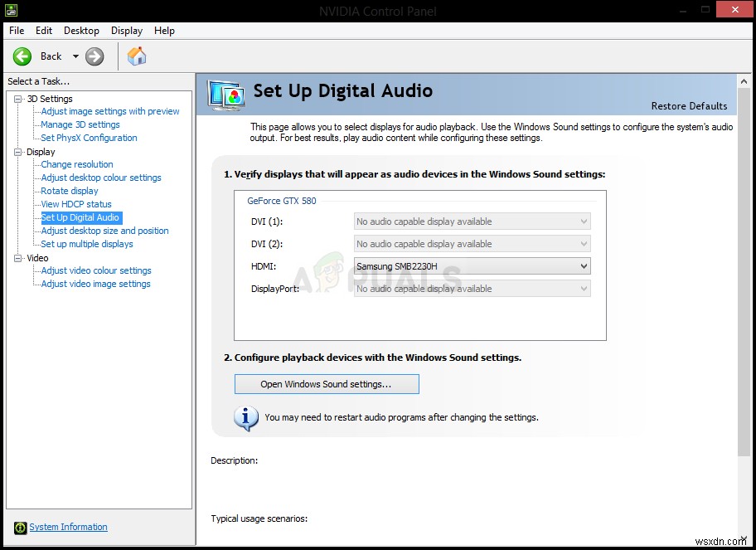The width and height of the screenshot is (756, 550).
Task: Select Change resolution under Display
Action: click(x=75, y=164)
